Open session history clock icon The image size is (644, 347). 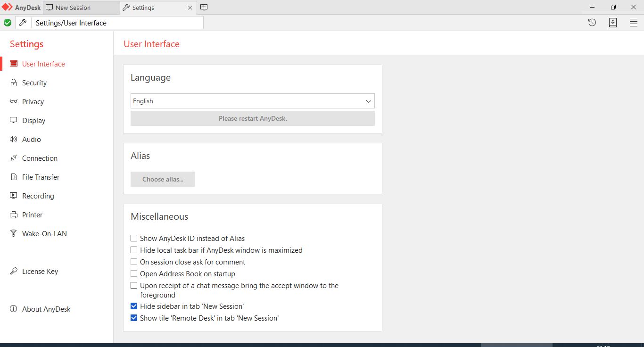592,23
